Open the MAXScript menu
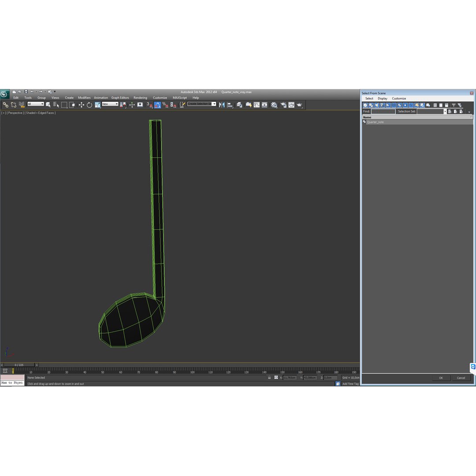Image resolution: width=476 pixels, height=476 pixels. (180, 98)
